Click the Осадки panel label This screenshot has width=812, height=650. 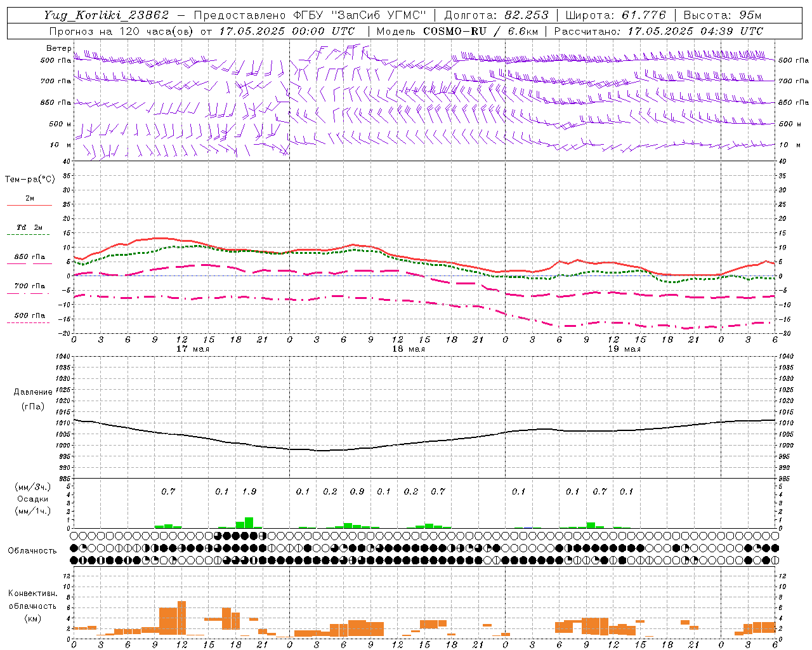(x=33, y=499)
